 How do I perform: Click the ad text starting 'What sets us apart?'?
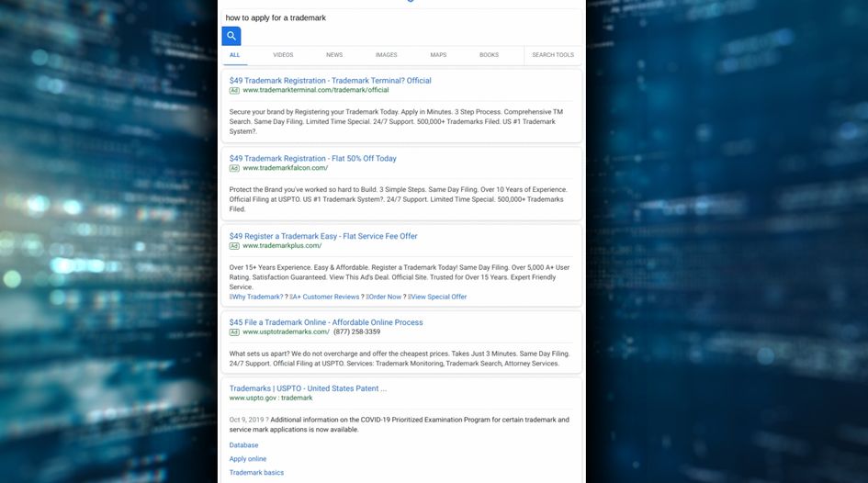(400, 358)
